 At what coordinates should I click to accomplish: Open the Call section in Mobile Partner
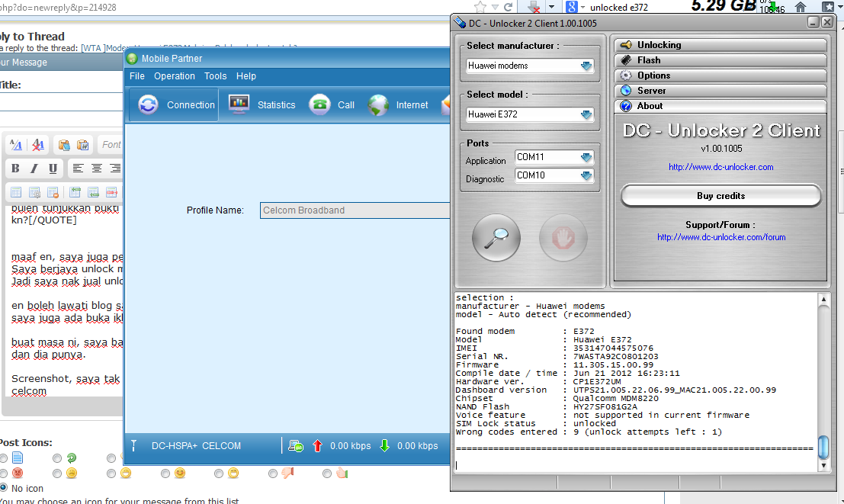coord(332,105)
